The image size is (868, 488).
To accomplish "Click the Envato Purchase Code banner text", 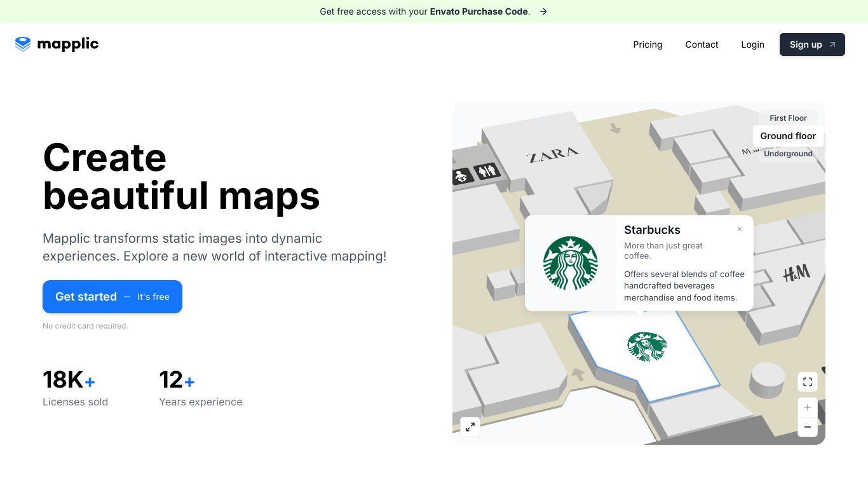I will coord(480,11).
